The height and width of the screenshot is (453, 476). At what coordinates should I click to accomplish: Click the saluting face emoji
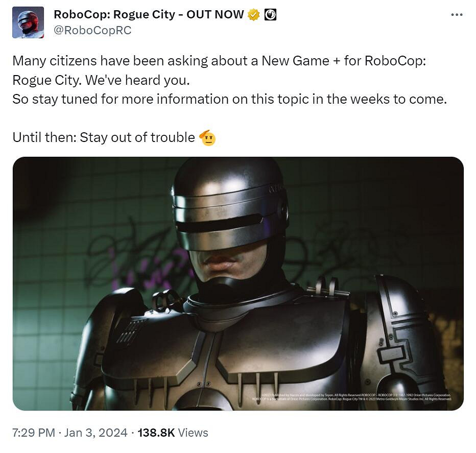207,138
